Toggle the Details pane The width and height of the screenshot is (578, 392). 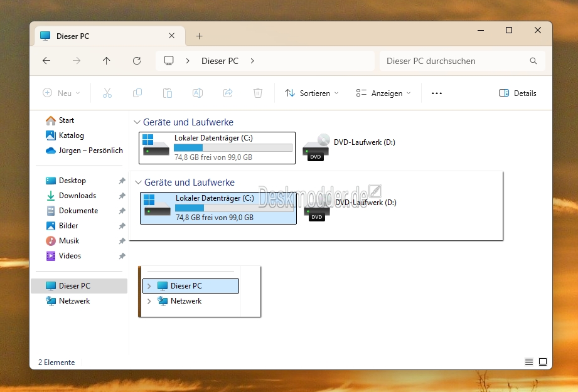(x=518, y=93)
